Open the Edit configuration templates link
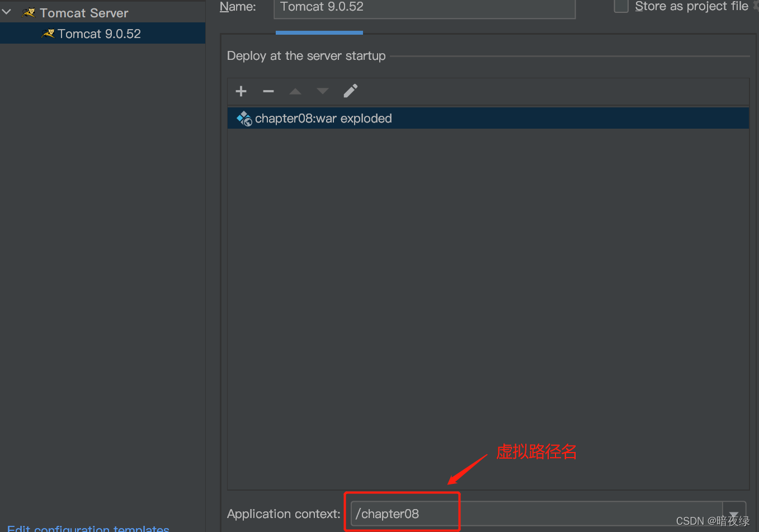Viewport: 759px width, 532px height. (x=88, y=529)
